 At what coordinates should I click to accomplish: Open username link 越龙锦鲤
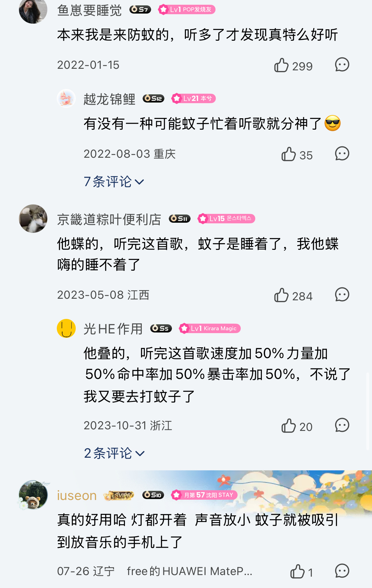tap(109, 99)
